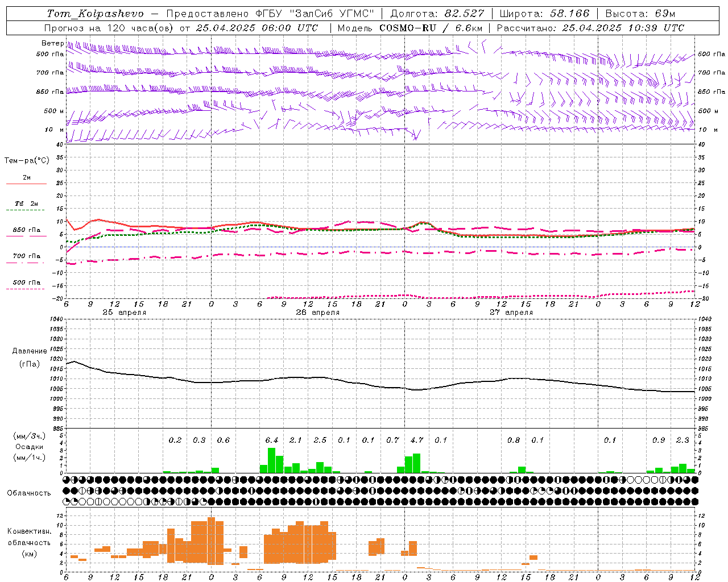Click the 26 апреля date label

pos(318,313)
